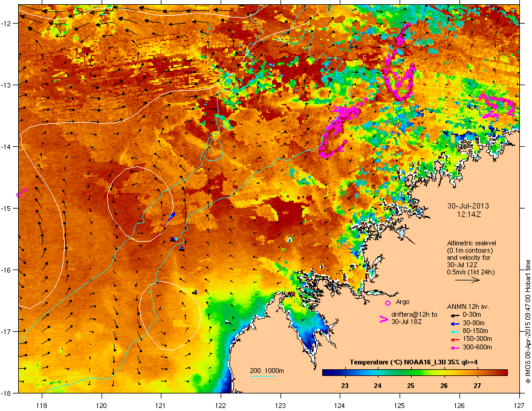This screenshot has width=532, height=411.
Task: Click the cyan 80-150m arrow legend symbol
Action: (x=455, y=331)
